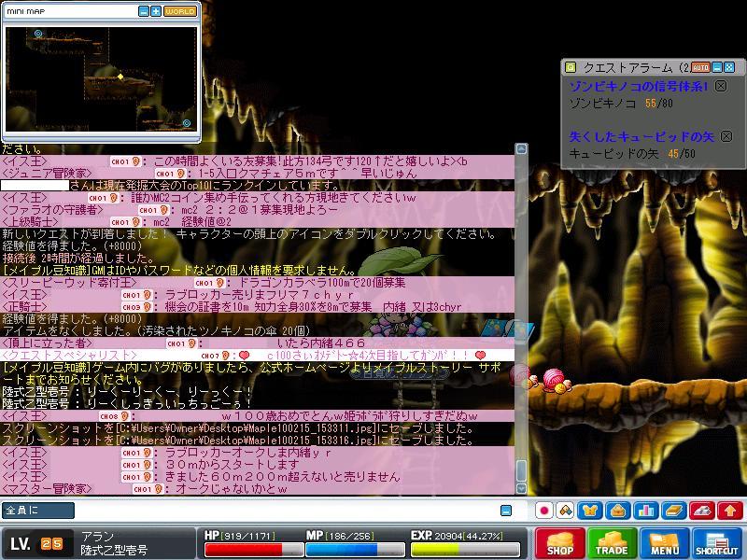Click the ear icon on the 正騎士 CH09 message
The height and width of the screenshot is (560, 747).
coord(148,307)
